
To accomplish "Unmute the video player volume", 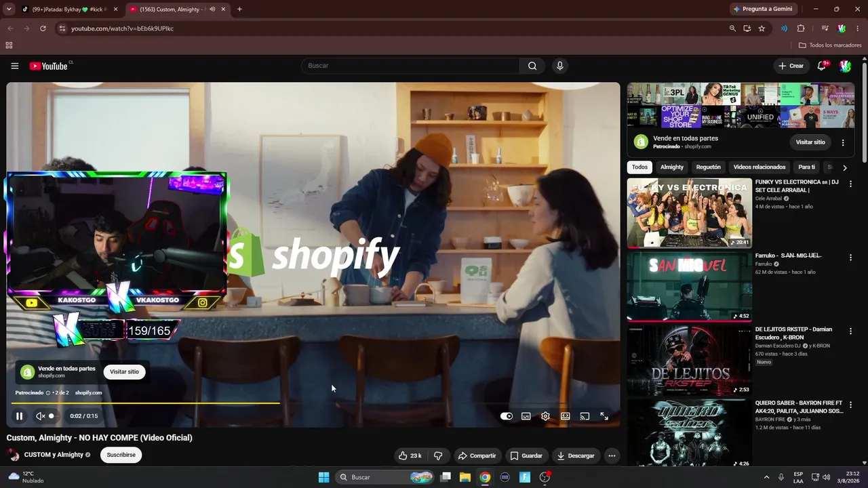I will coord(40,416).
